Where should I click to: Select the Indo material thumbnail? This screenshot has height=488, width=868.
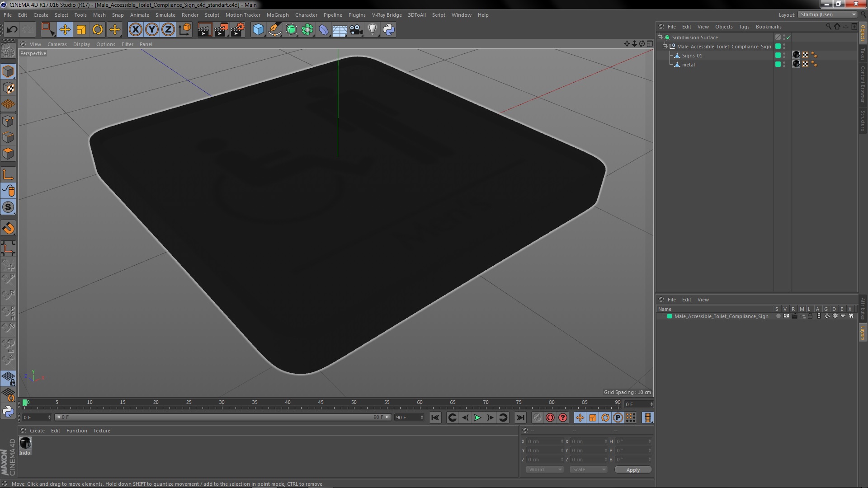pyautogui.click(x=25, y=443)
